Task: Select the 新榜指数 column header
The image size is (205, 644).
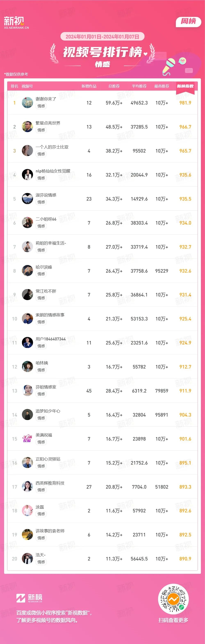Action: (x=185, y=86)
